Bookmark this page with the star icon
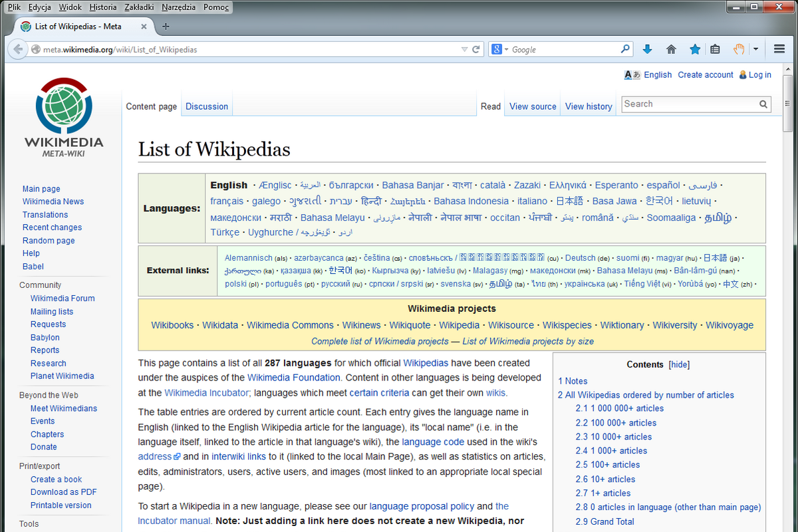The image size is (798, 532). [695, 49]
